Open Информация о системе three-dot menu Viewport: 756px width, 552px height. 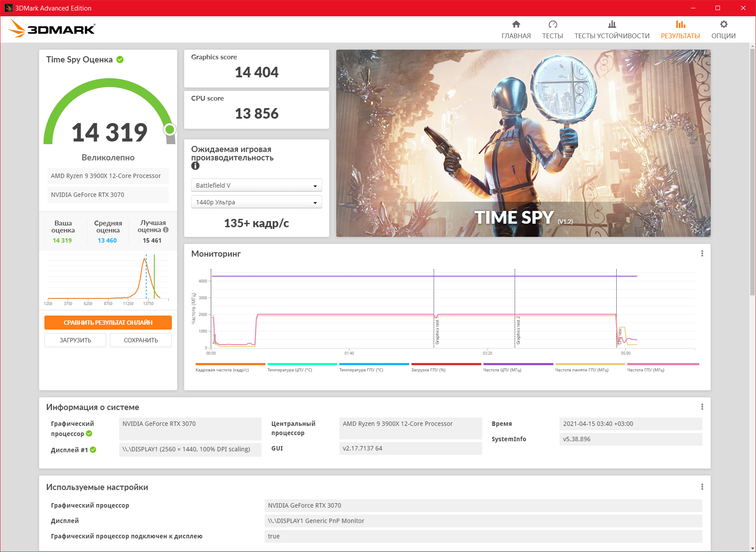point(702,407)
